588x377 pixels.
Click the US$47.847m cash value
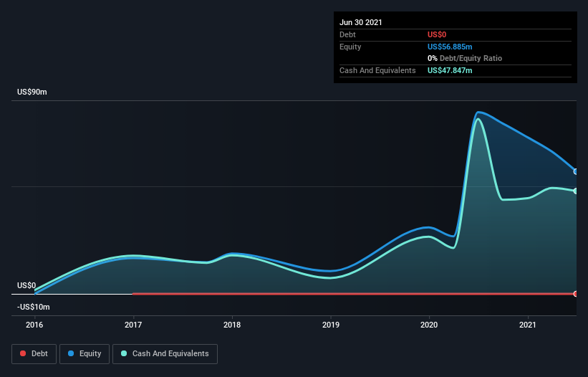pyautogui.click(x=450, y=70)
